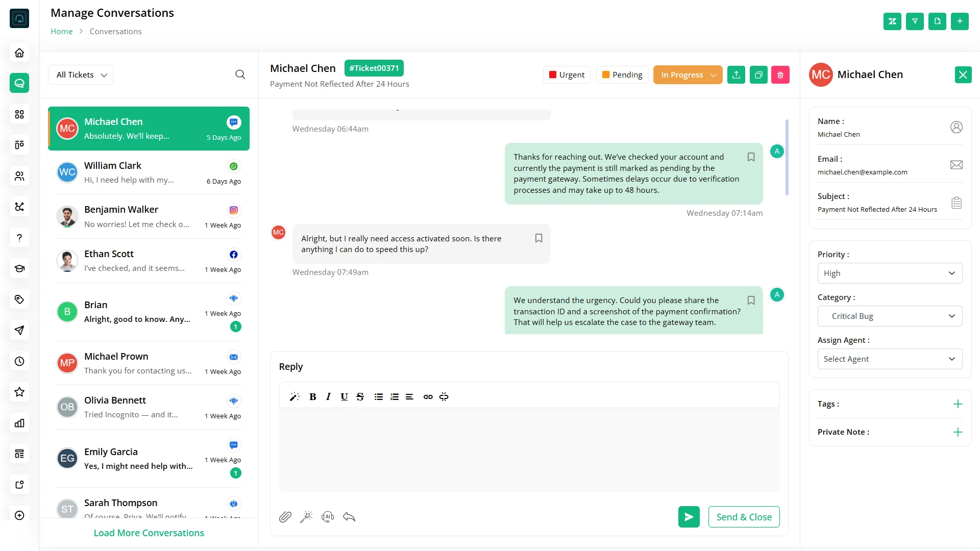Open the Priority dropdown showing High
Image resolution: width=980 pixels, height=551 pixels.
tap(890, 273)
